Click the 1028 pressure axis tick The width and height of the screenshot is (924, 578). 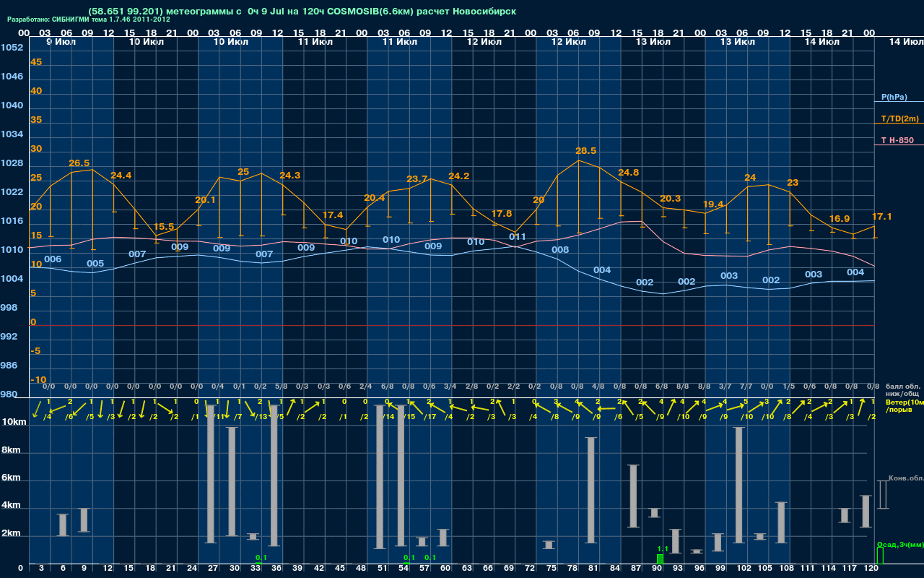(11, 163)
